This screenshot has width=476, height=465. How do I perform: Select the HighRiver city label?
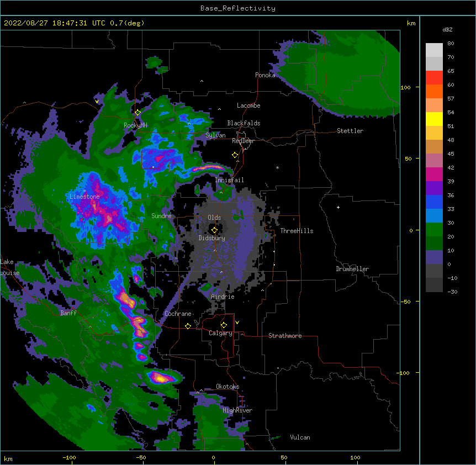click(237, 410)
